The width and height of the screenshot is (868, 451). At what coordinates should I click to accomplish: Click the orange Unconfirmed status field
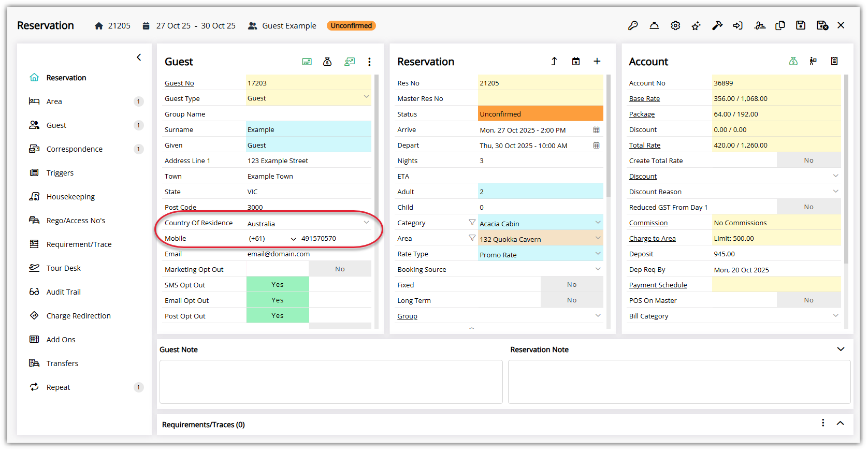(x=541, y=113)
